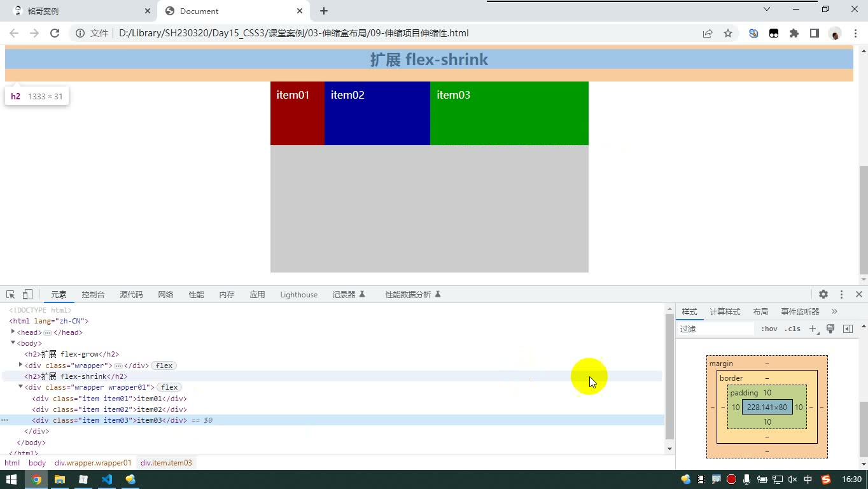Open the browser side panel
Screen dimensions: 868x489
pos(815,33)
